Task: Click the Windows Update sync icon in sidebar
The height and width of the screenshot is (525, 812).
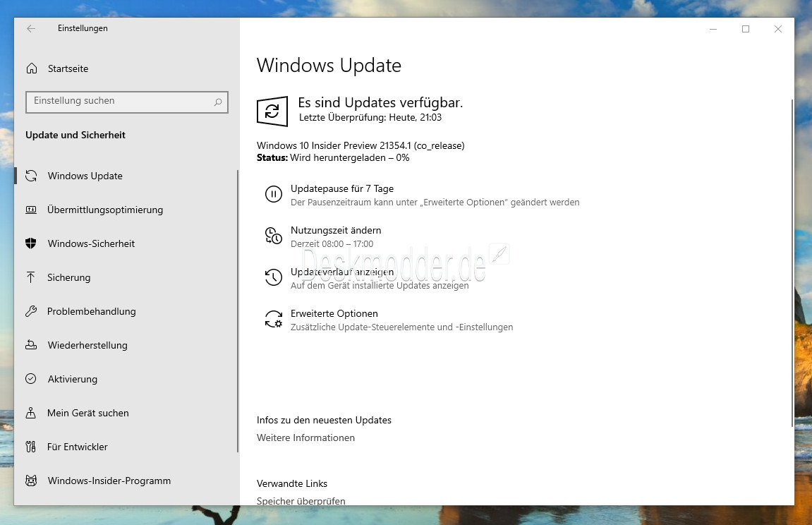Action: tap(31, 176)
